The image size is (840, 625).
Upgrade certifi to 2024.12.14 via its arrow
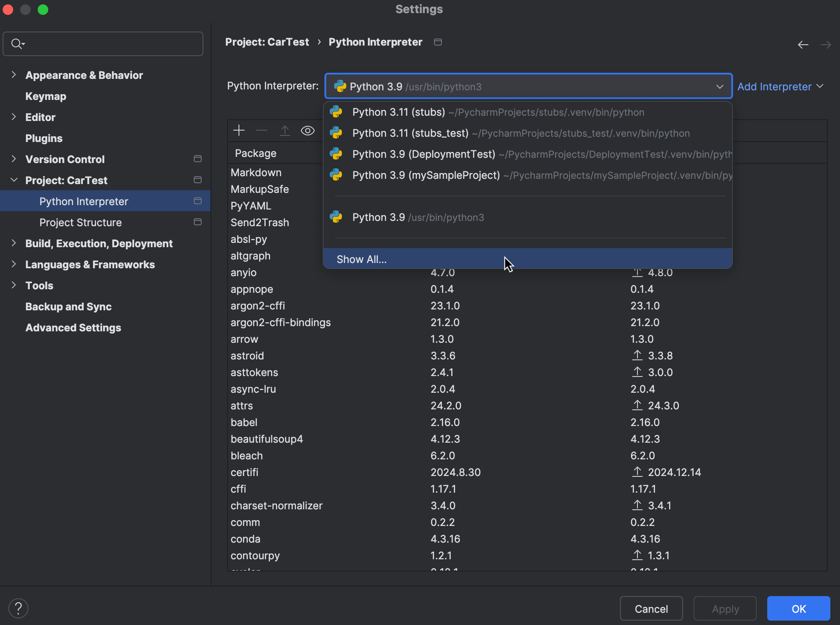point(638,472)
